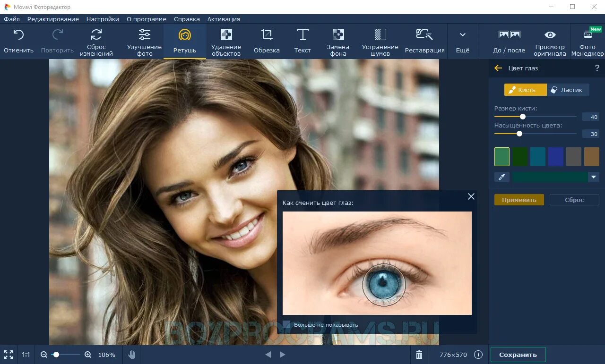The image size is (605, 364).
Task: Set zoom to 1:1 actual size
Action: click(x=26, y=355)
